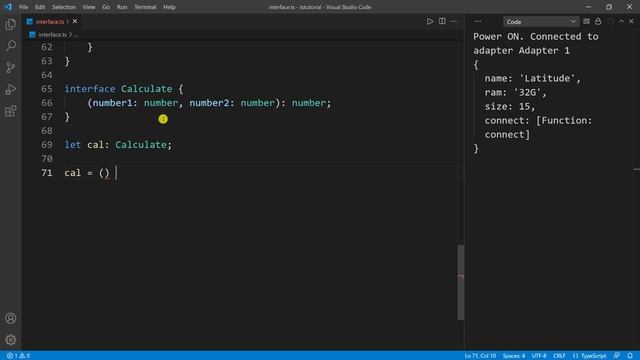Screen dimensions: 640x360
Task: Open the Extensions view
Action: (x=11, y=111)
